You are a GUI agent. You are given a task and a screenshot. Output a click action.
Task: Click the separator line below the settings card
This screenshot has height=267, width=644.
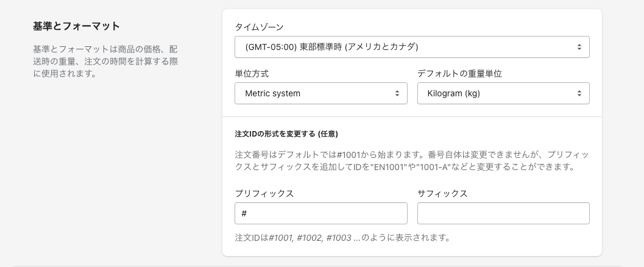tap(317, 266)
